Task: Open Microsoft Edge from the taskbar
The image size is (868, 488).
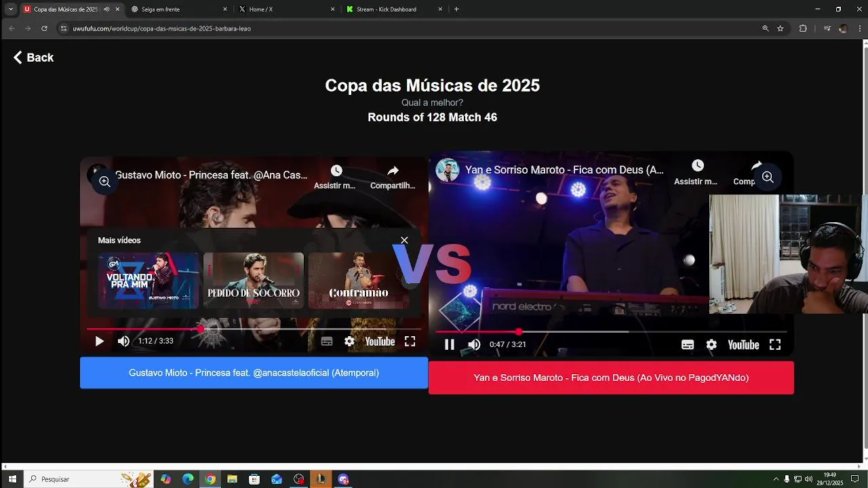Action: click(188, 479)
